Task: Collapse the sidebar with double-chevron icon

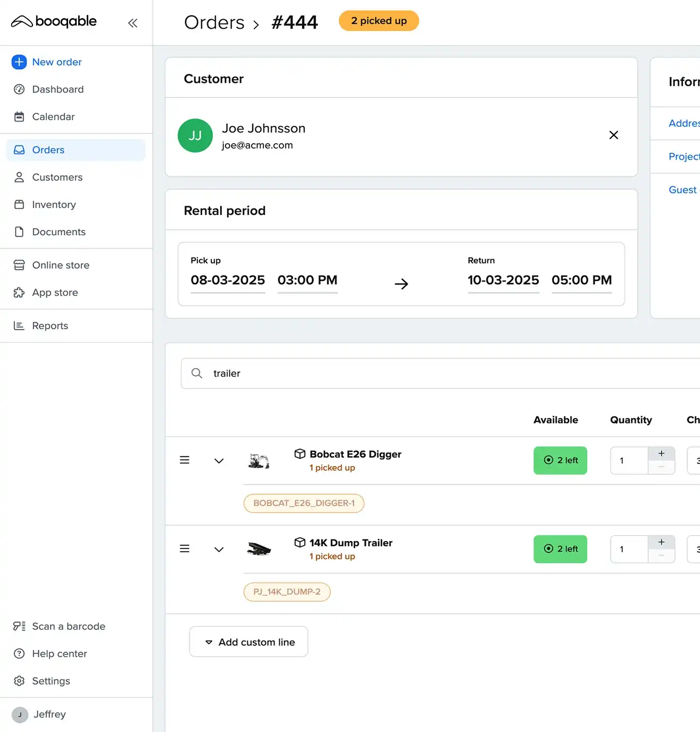Action: click(132, 23)
